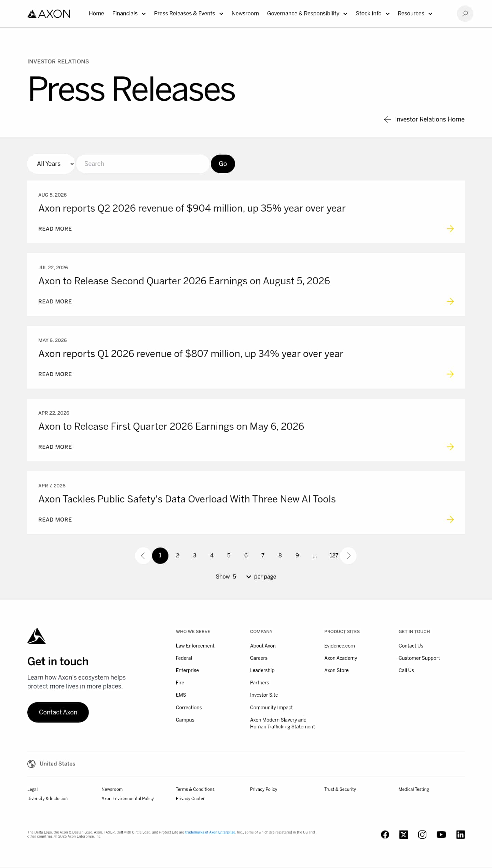Open Law Enforcement footer link

(x=195, y=646)
